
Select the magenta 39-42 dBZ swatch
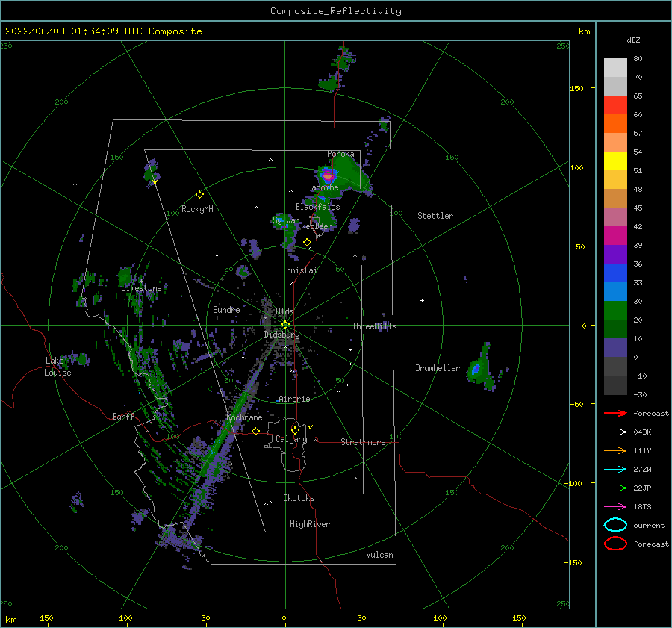[x=615, y=235]
